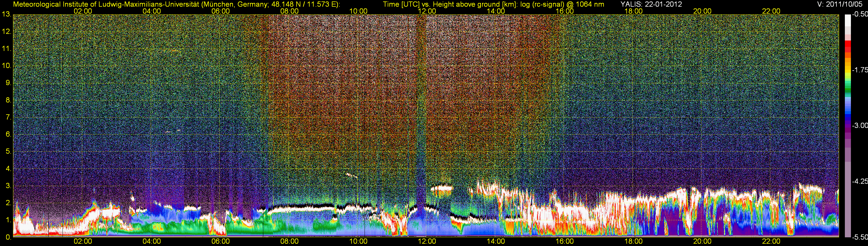Image resolution: width=868 pixels, height=246 pixels.
Task: Click the 8 km height axis label
Action: 8,100
